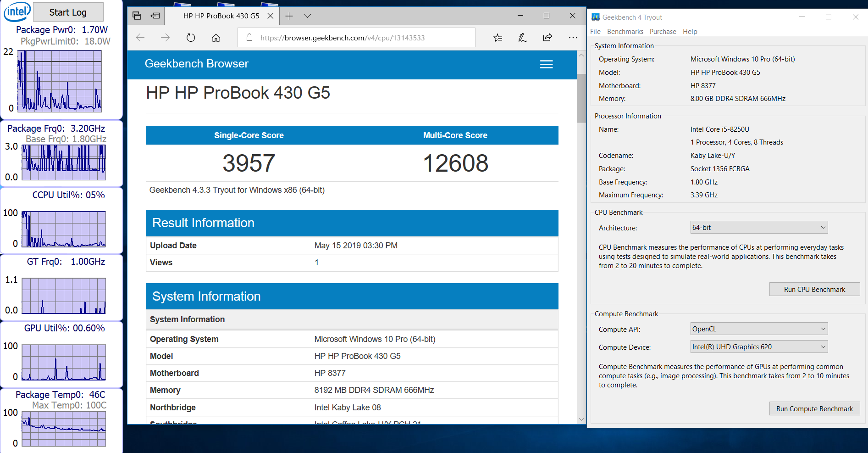Open the Purchase menu

click(663, 32)
